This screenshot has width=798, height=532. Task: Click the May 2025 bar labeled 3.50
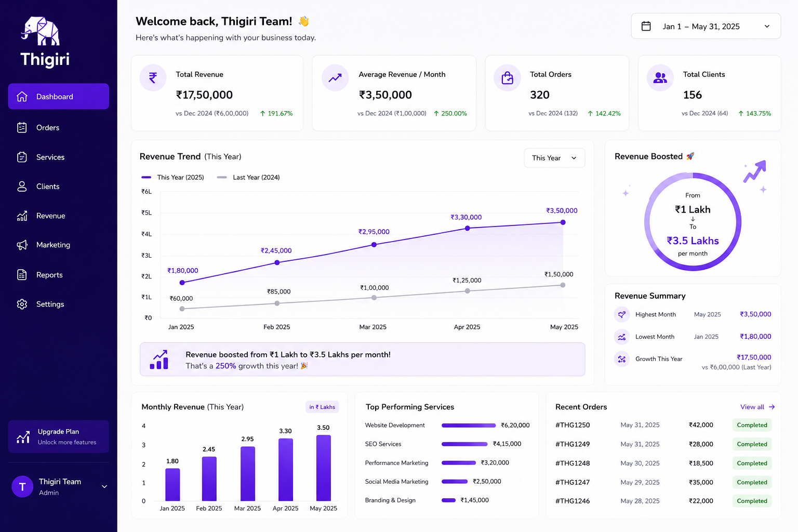[324, 468]
